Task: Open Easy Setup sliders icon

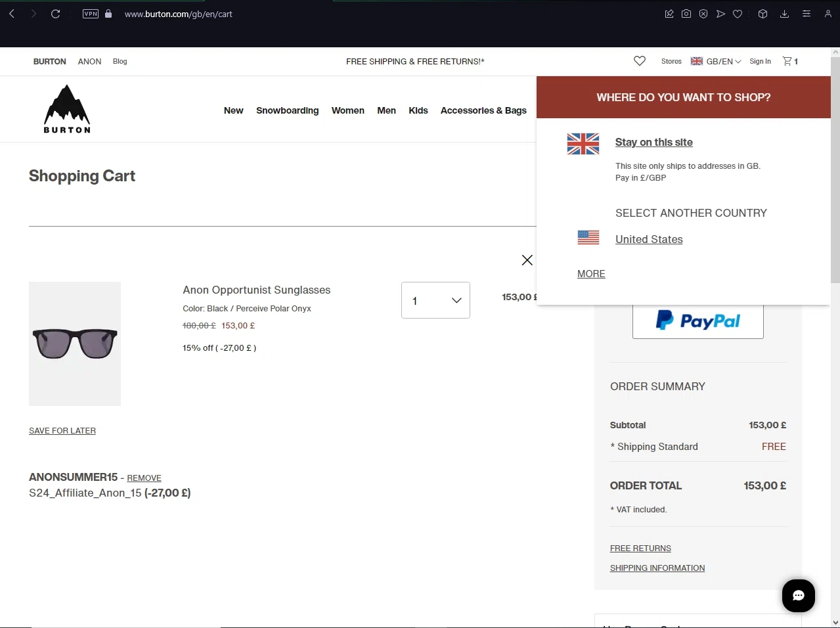Action: 807,14
